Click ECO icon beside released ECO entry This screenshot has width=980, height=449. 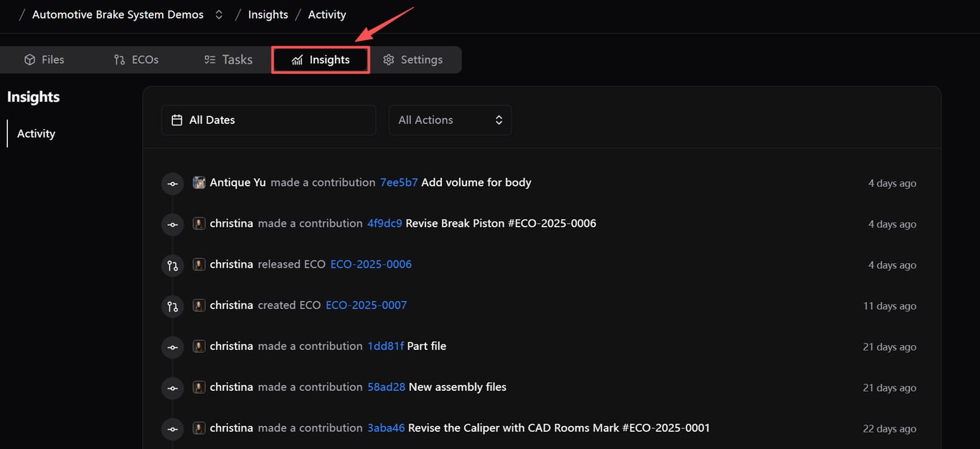click(x=172, y=265)
